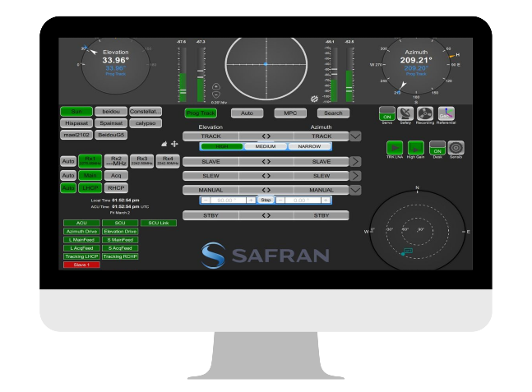
Task: Collapse the TRACK row chevron
Action: [x=355, y=136]
